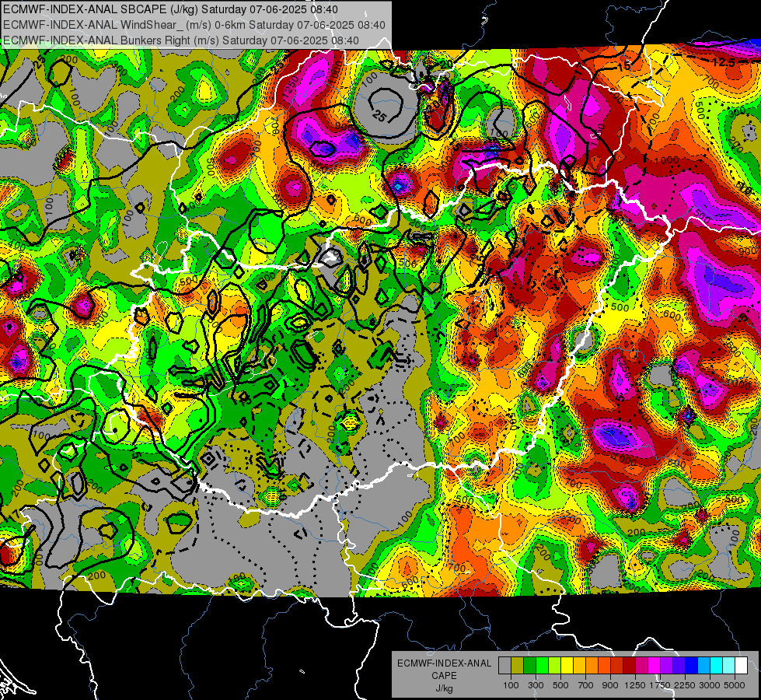The width and height of the screenshot is (761, 700).
Task: Click the 12.5 contour label on the map
Action: pos(724,62)
